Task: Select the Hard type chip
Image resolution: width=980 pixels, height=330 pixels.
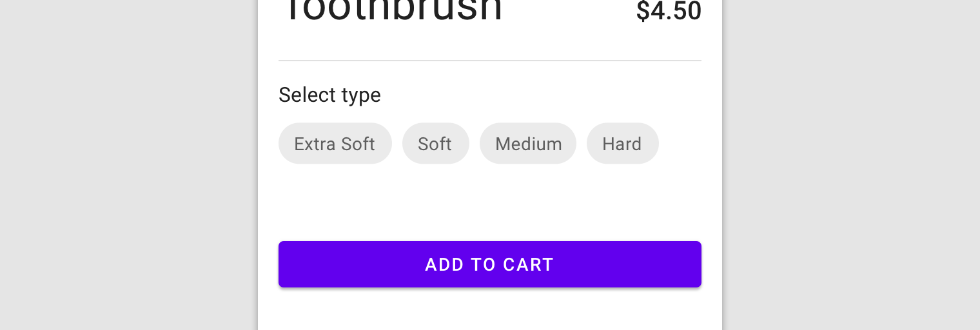Action: (622, 143)
